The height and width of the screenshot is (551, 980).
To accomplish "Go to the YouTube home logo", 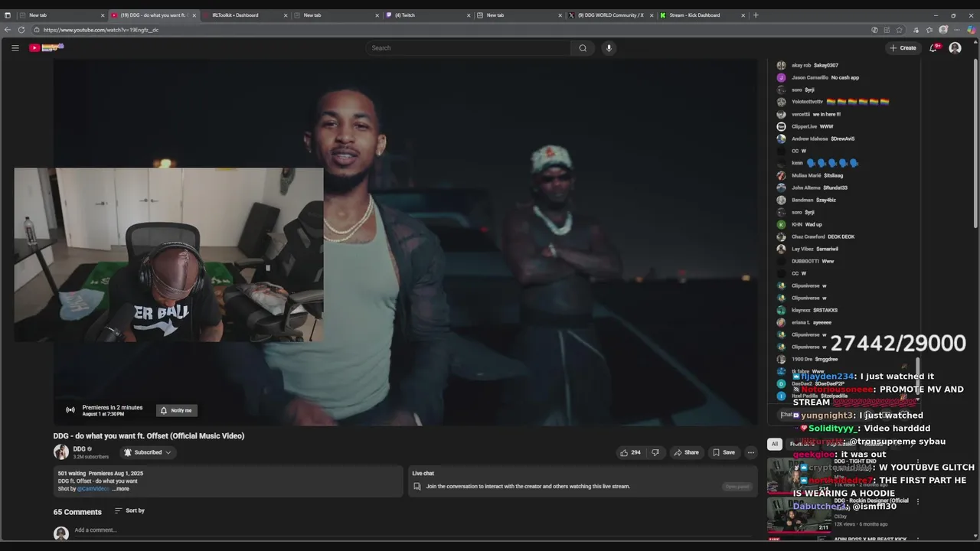I will pos(46,47).
